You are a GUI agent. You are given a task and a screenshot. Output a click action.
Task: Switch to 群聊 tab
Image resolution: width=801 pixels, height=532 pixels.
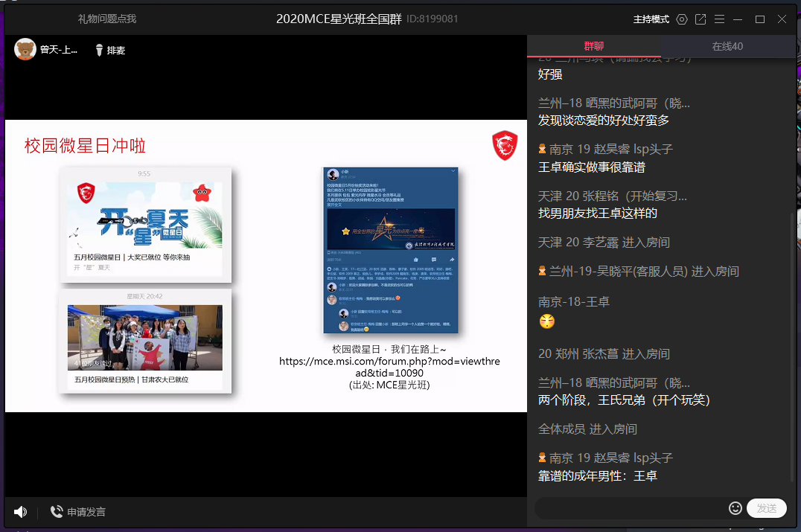coord(593,46)
